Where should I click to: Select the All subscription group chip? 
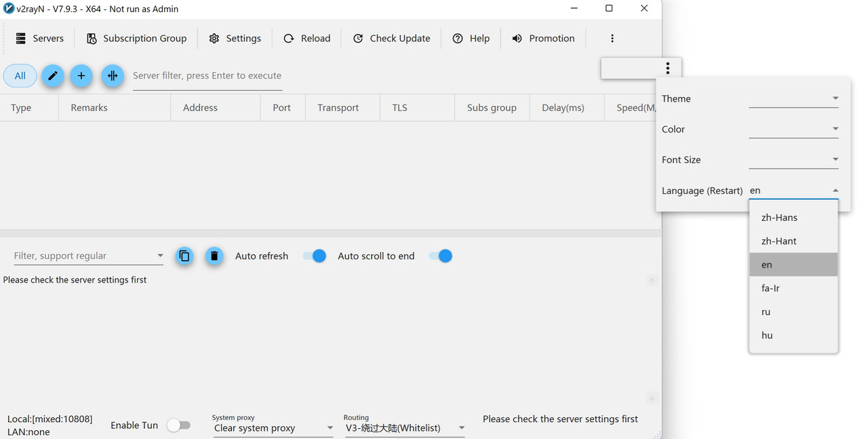point(20,76)
